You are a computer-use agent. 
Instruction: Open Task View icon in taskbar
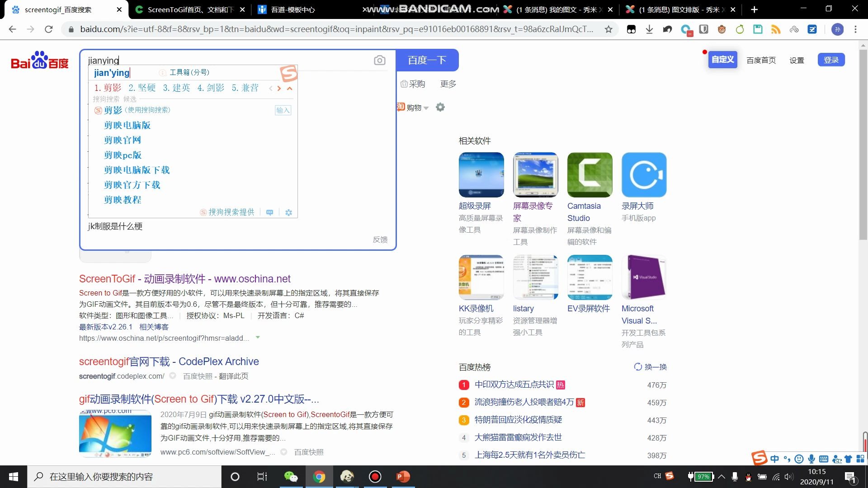[x=262, y=477]
